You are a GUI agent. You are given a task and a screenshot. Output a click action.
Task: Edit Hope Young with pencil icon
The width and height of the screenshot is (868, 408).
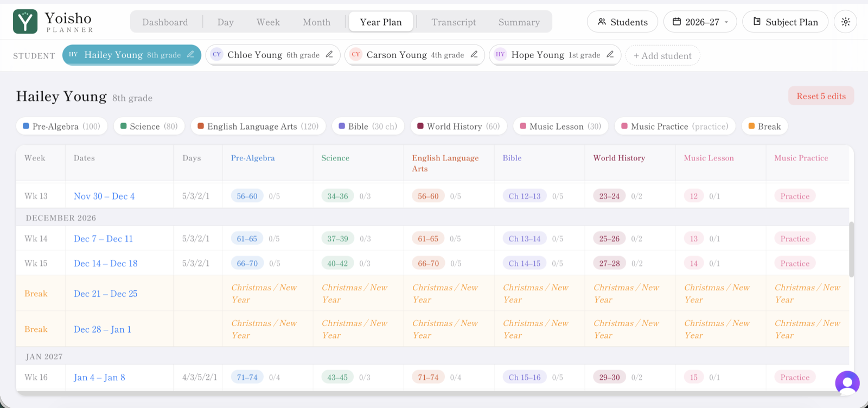[610, 54]
